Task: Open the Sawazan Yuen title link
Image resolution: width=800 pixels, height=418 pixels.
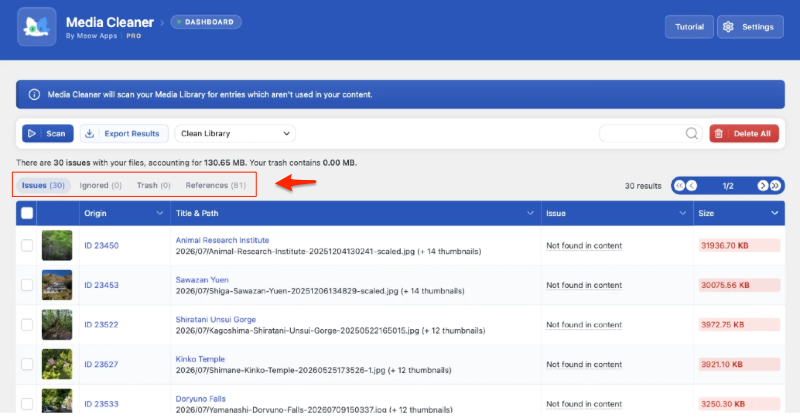Action: click(202, 280)
